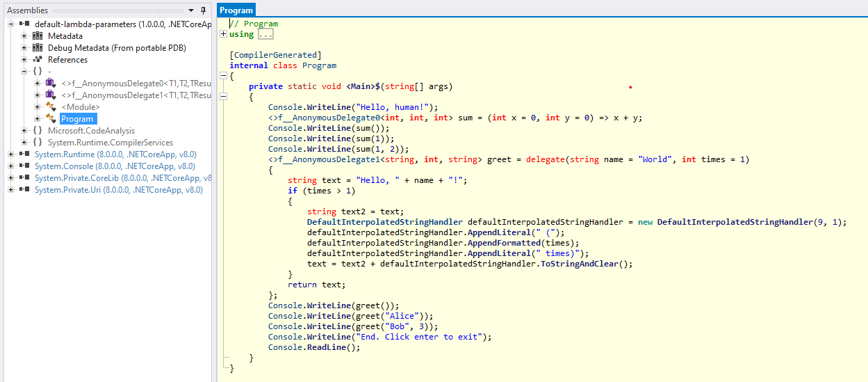This screenshot has height=382, width=868.
Task: Select the <>f__AnonymousDelegate0<T1,T2,TResult> item
Action: tap(136, 83)
